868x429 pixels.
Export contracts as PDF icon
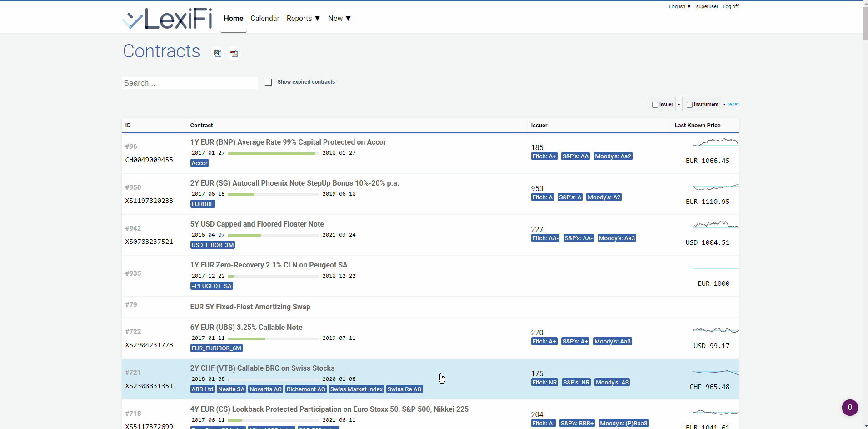click(234, 53)
